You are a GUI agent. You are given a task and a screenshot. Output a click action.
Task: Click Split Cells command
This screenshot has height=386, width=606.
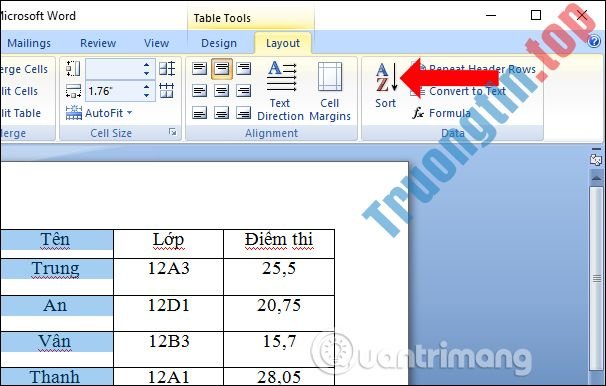click(19, 91)
